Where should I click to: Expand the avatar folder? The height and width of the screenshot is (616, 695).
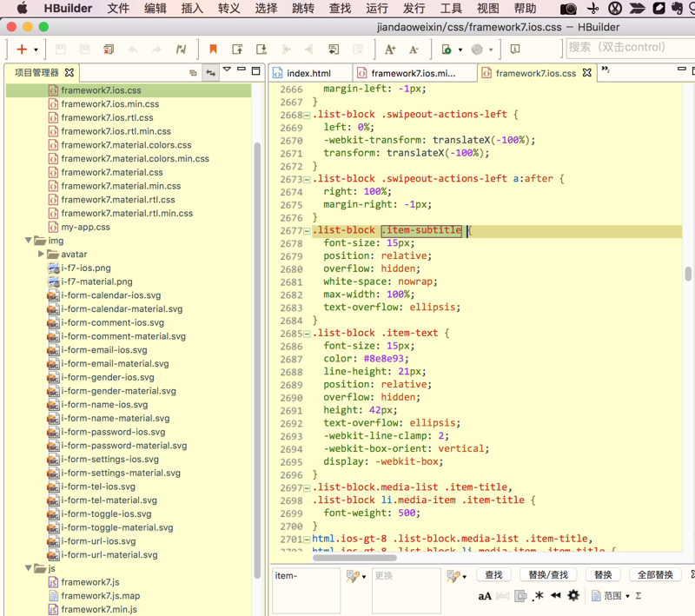(41, 255)
